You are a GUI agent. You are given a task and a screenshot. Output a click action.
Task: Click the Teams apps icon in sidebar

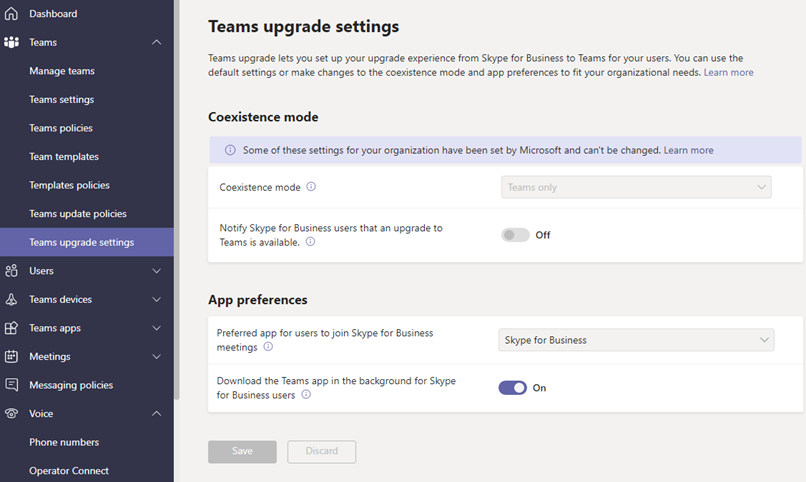click(11, 328)
